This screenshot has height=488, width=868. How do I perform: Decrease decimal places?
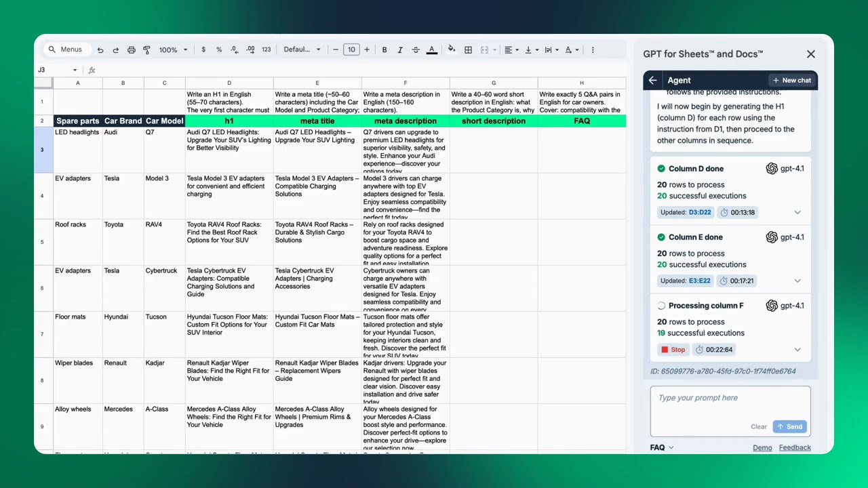(234, 49)
